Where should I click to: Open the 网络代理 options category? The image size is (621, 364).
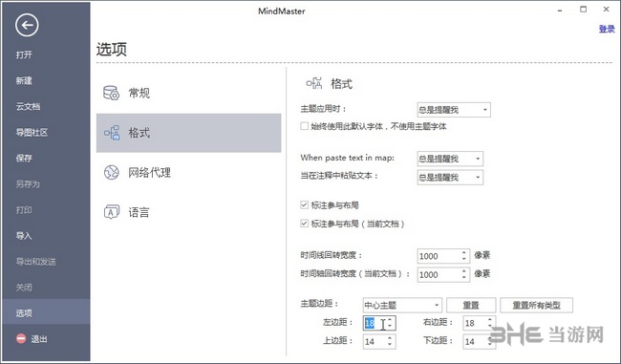[x=188, y=172]
